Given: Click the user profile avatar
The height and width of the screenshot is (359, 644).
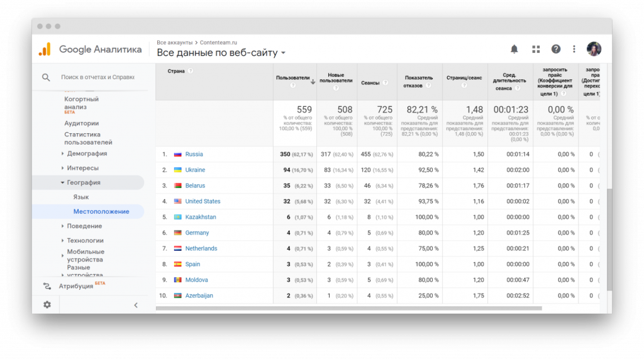Looking at the screenshot, I should tap(594, 49).
